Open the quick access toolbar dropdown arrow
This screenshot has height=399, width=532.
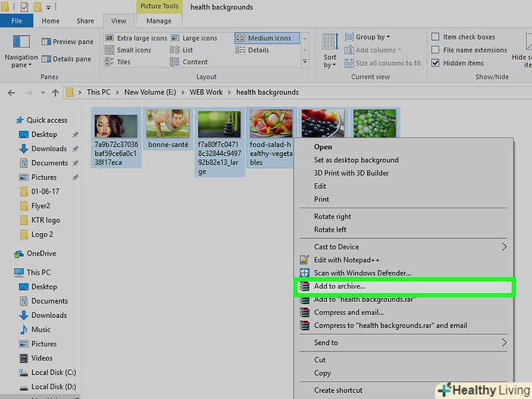(48, 7)
